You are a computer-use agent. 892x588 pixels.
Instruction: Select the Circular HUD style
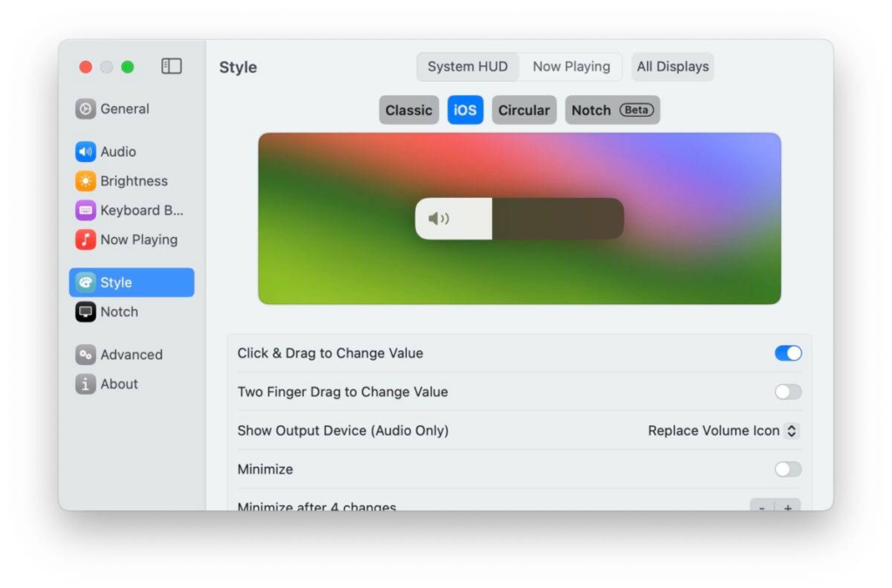[524, 110]
